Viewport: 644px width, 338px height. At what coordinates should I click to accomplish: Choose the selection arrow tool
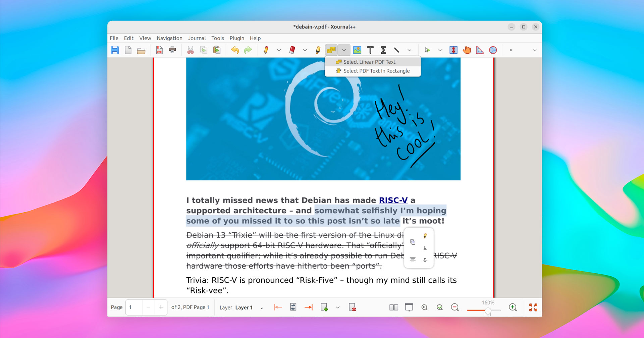pyautogui.click(x=427, y=50)
